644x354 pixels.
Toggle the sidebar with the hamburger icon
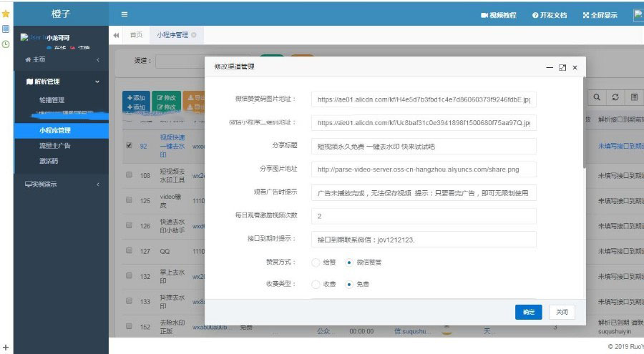tap(125, 14)
